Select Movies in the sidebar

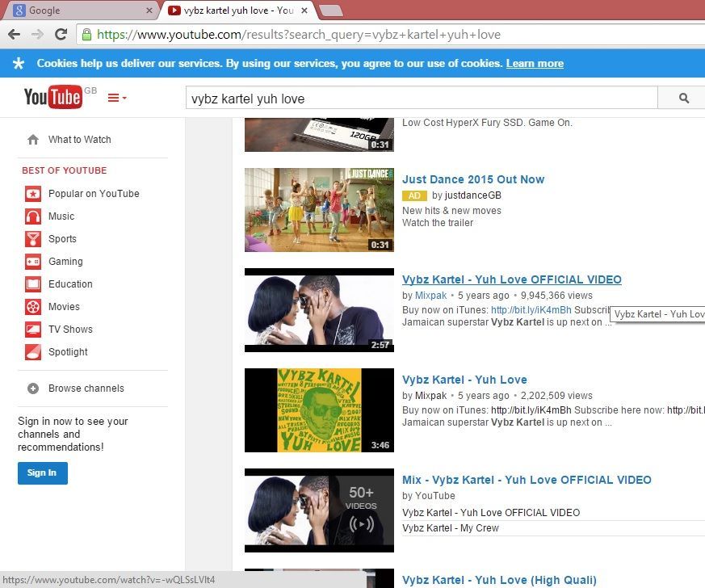coord(64,307)
